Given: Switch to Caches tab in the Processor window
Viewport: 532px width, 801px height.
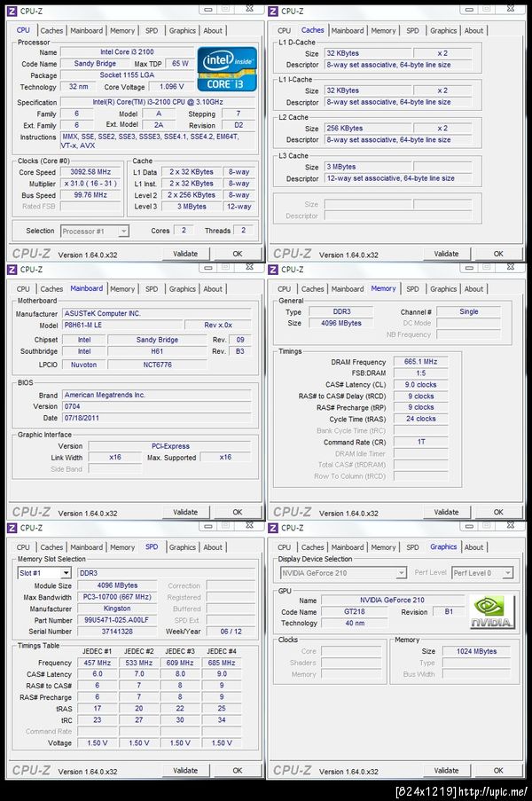Looking at the screenshot, I should coord(51,31).
